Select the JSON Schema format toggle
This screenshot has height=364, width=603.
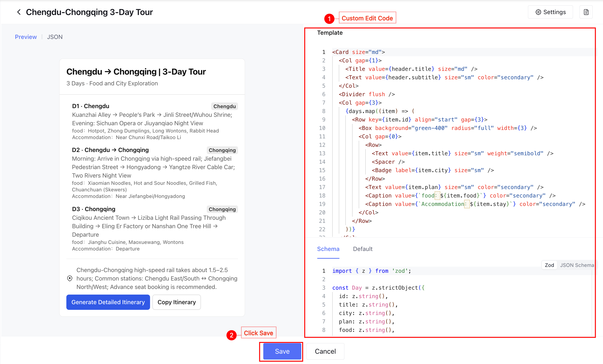pyautogui.click(x=577, y=265)
